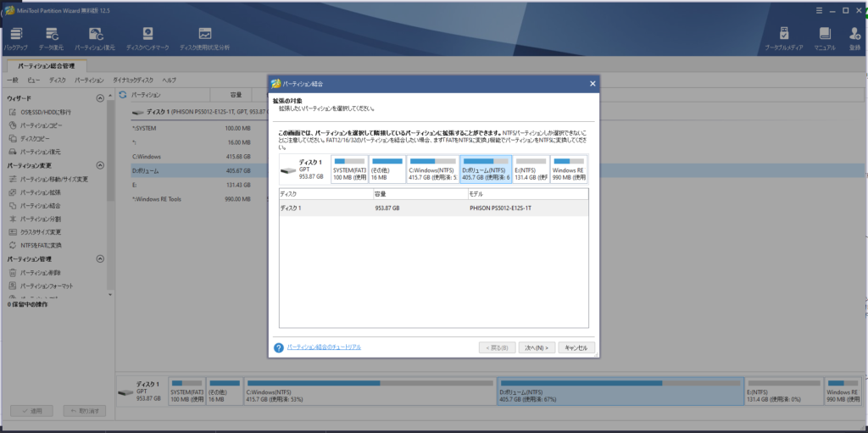The height and width of the screenshot is (433, 868).
Task: Choose ディスクコピー in the wizard list
Action: [x=30, y=138]
